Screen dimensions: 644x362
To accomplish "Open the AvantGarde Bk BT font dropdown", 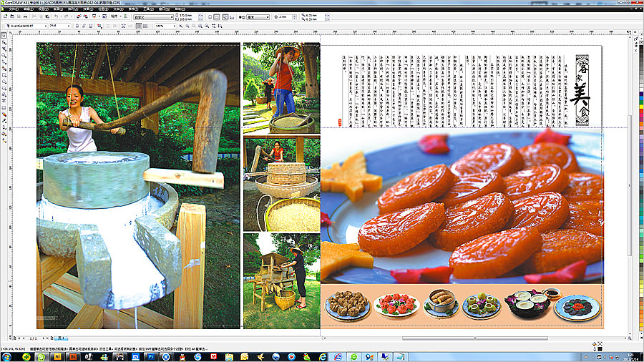I will tap(44, 26).
